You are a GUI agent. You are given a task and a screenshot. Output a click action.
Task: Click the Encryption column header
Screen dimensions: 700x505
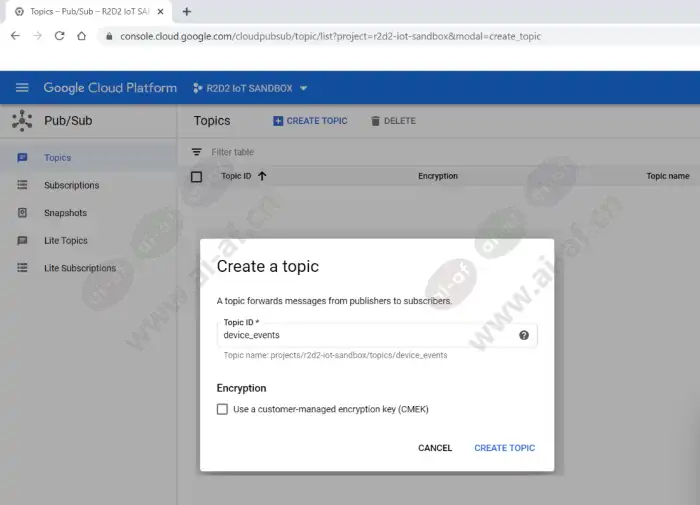coord(438,176)
